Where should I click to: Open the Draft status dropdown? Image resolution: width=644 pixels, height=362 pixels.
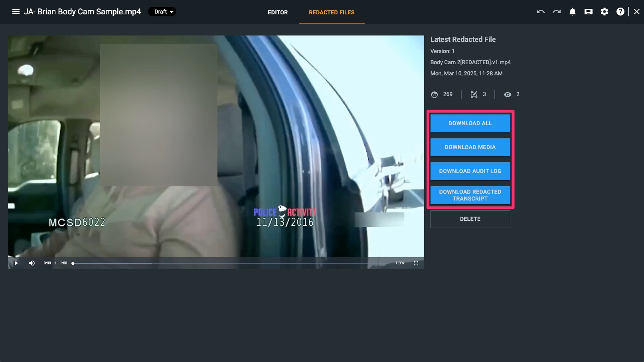coord(162,12)
